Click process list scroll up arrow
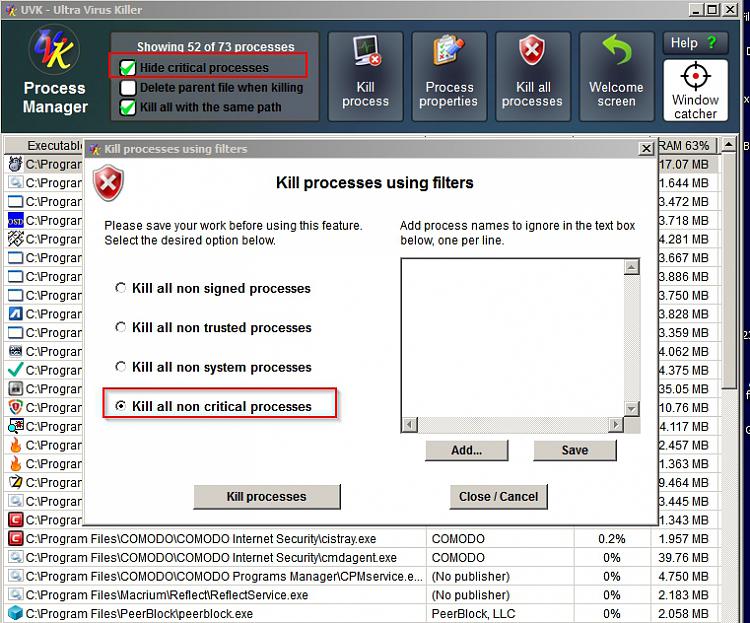Screen dimensions: 750x623 pos(728,145)
